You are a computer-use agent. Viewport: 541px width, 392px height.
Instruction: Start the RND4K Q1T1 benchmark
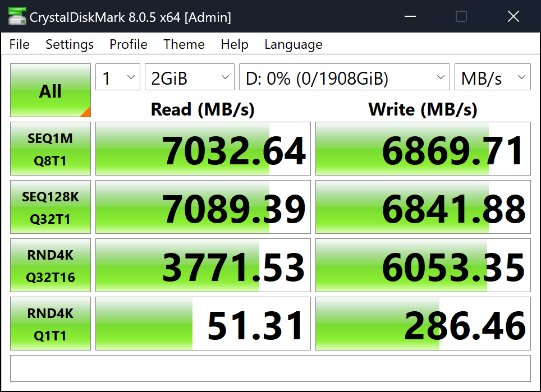point(51,324)
